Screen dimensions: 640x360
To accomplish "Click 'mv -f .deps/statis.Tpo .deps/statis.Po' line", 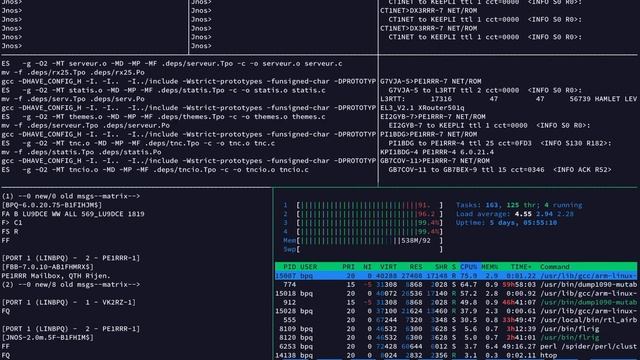I will pyautogui.click(x=81, y=152).
